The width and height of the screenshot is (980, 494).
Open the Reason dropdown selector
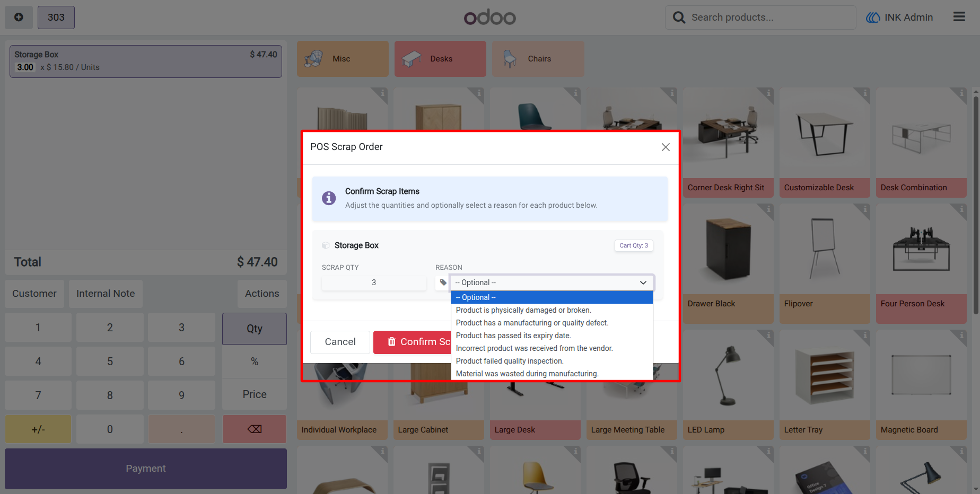click(552, 283)
